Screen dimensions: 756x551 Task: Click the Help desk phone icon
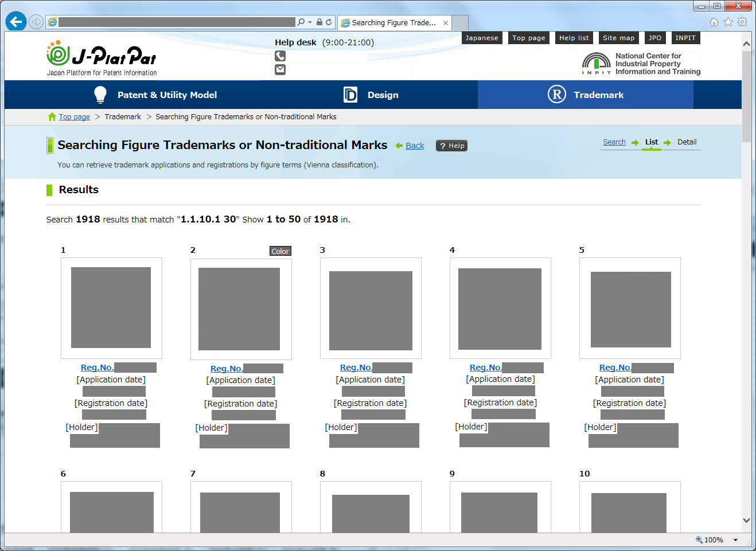[x=280, y=56]
